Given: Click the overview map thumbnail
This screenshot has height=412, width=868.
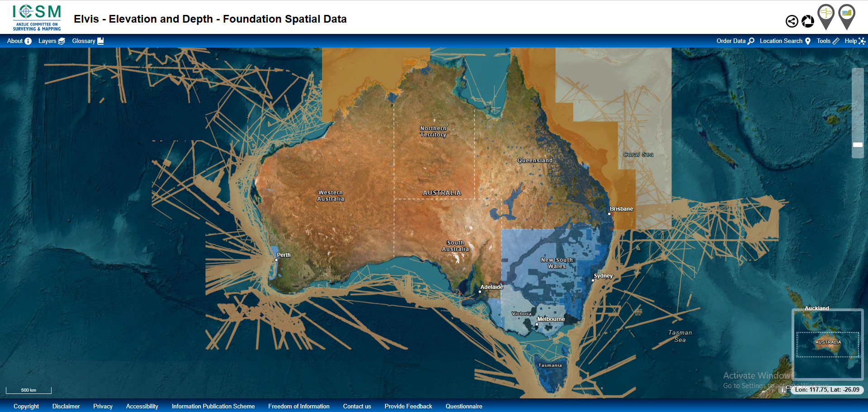Looking at the screenshot, I should 827,344.
